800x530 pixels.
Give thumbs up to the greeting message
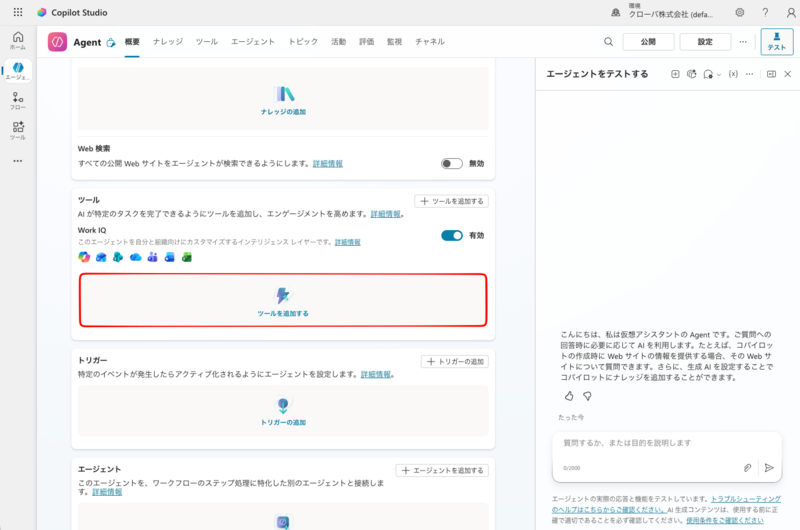point(569,396)
